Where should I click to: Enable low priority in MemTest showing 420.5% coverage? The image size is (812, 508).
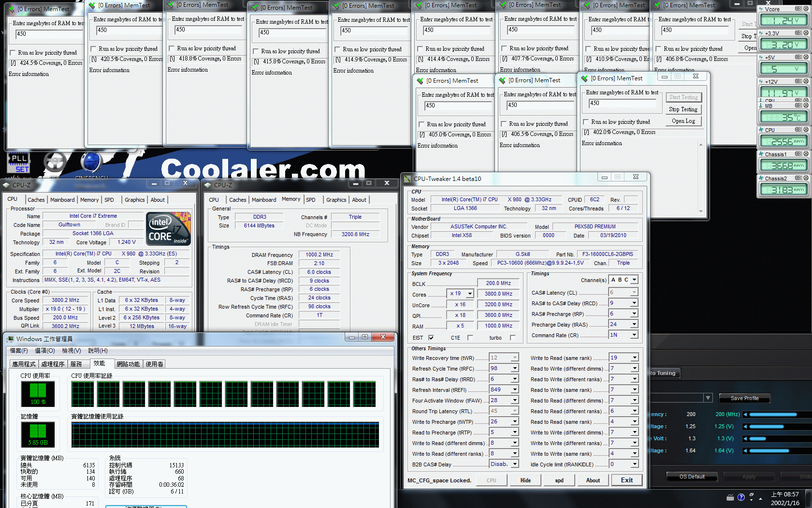[x=94, y=49]
